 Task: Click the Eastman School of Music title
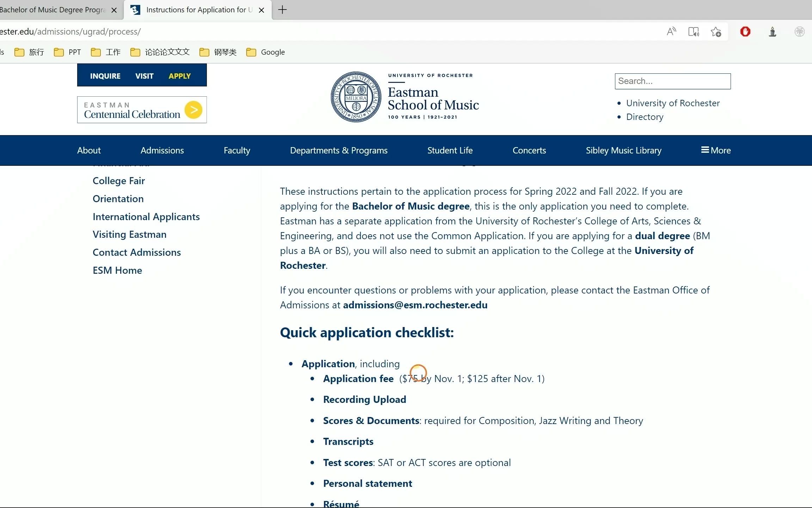pos(433,98)
